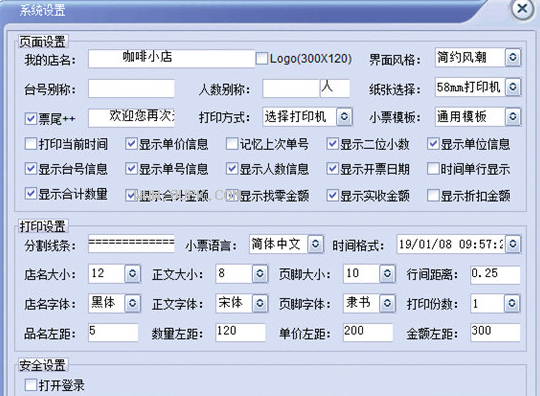The width and height of the screenshot is (540, 396).
Task: Uncheck 显示合计数量 checkbox
Action: [31, 194]
